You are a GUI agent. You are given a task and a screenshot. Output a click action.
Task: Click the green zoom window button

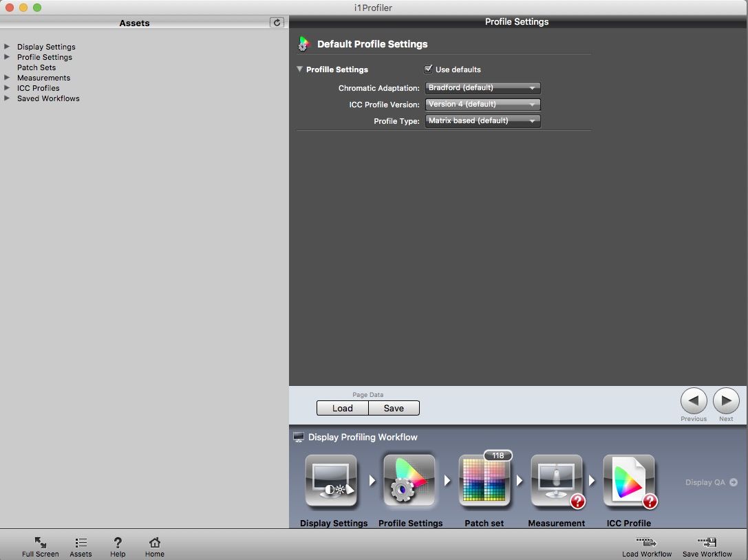(37, 7)
